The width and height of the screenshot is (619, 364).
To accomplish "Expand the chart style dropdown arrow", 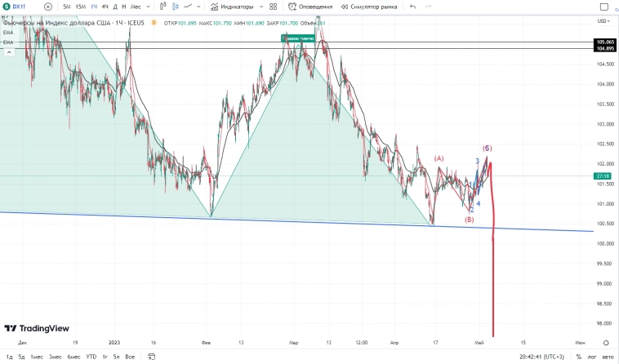I will (x=200, y=7).
